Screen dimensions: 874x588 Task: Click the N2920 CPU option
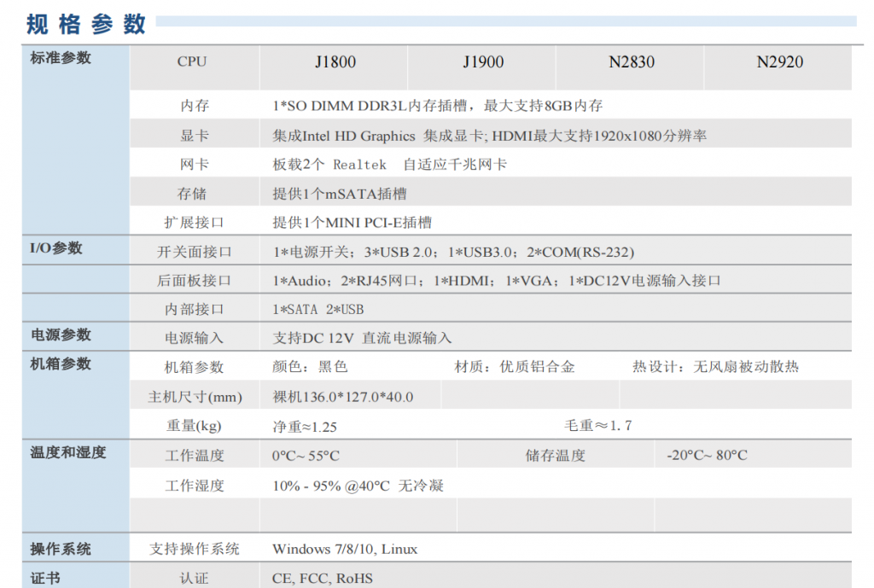779,62
